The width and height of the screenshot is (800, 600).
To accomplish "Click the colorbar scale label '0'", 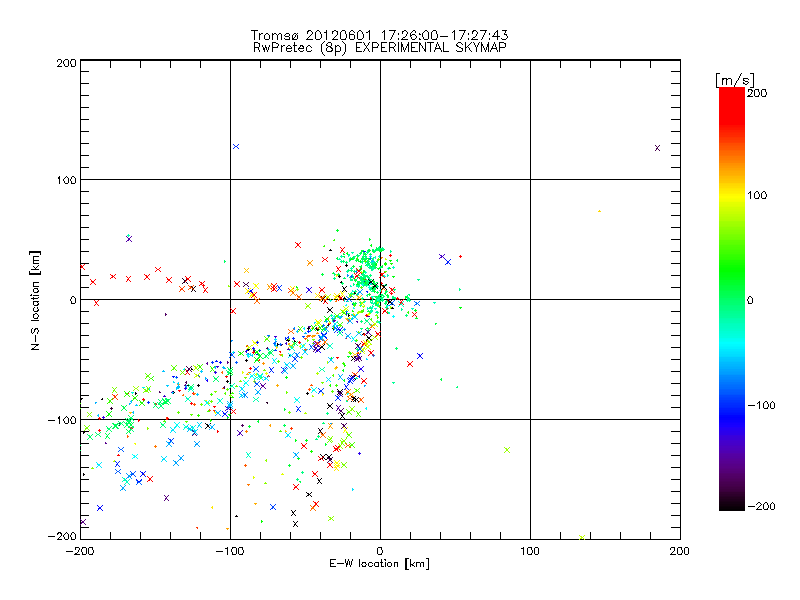I will pos(750,301).
